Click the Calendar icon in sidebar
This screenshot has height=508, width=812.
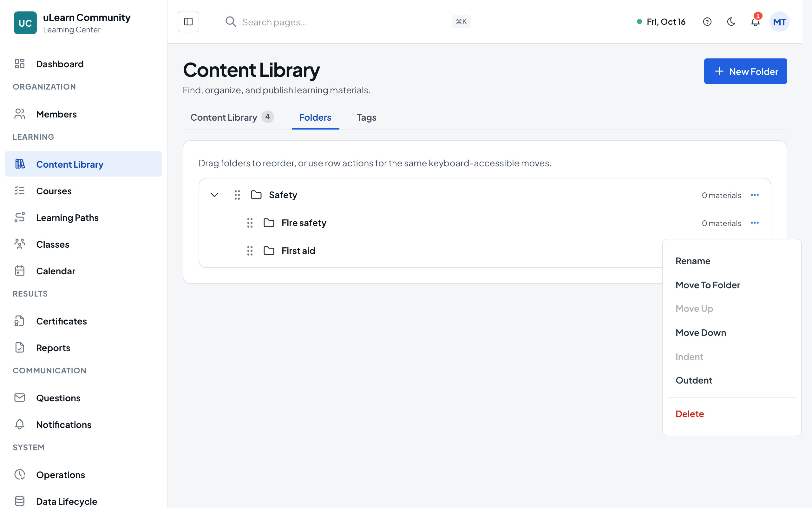coord(20,271)
